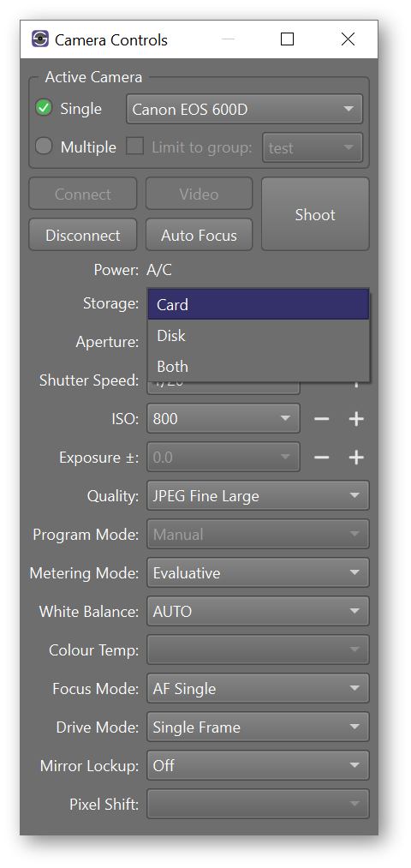Click the Shoot button

315,214
